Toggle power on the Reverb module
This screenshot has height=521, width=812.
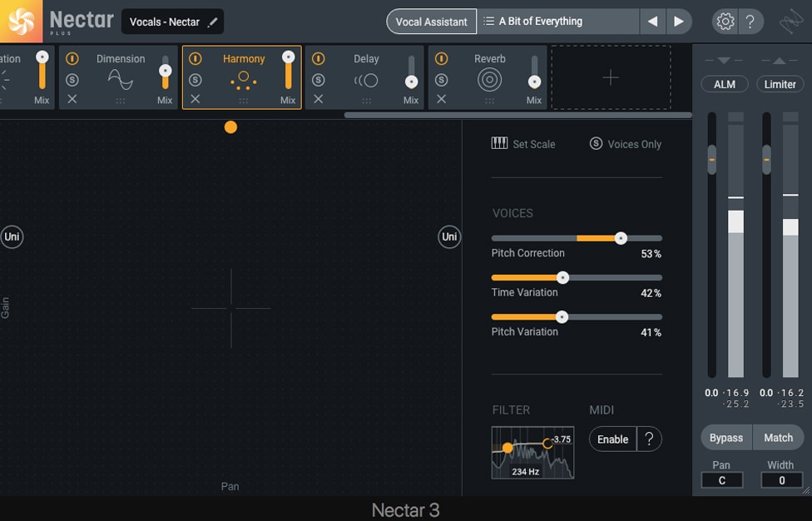pyautogui.click(x=441, y=58)
